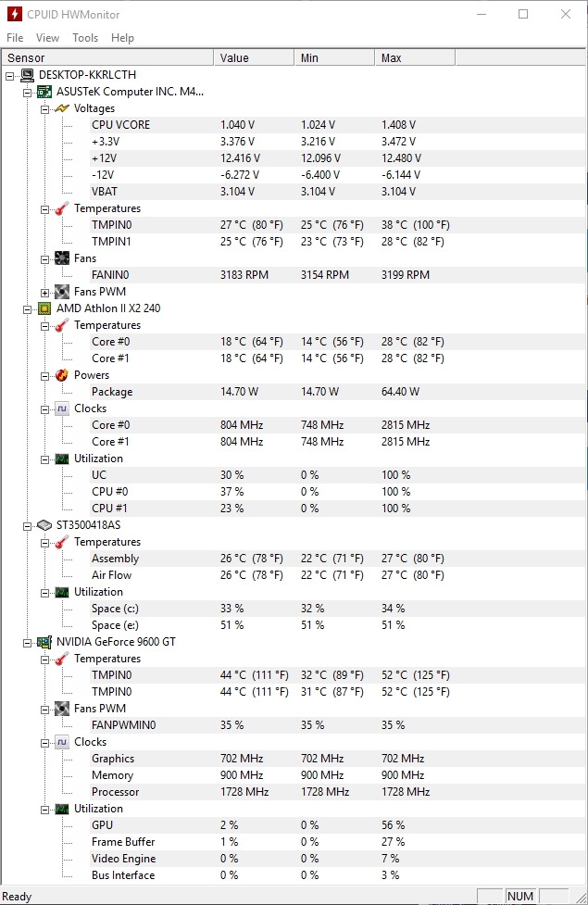Image resolution: width=588 pixels, height=905 pixels.
Task: Click the HWMonitor app icon in title bar
Action: pyautogui.click(x=15, y=14)
